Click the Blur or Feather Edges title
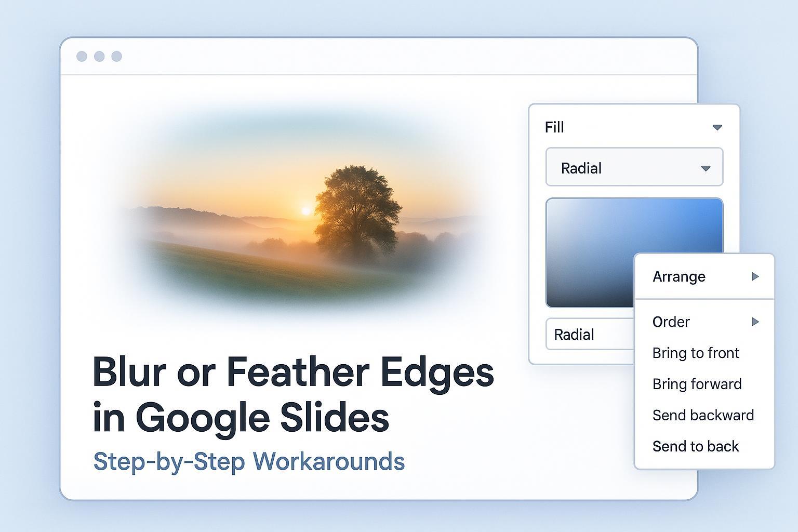 pos(293,395)
